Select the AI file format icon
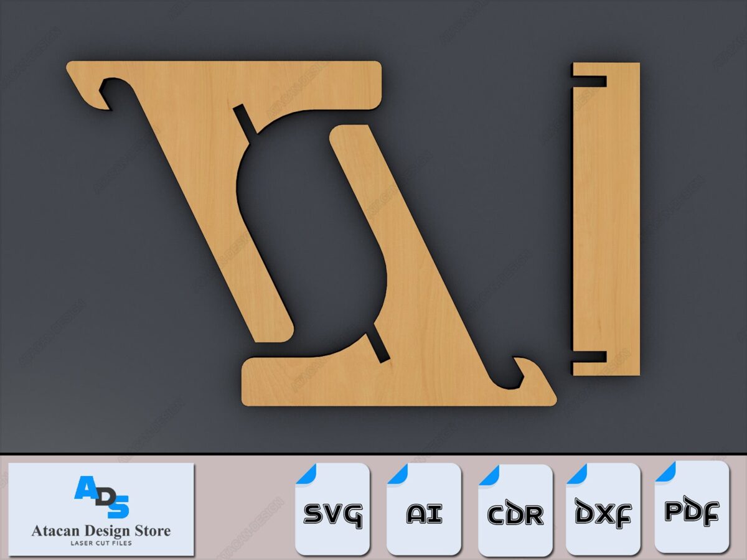The image size is (747, 560). 424,509
